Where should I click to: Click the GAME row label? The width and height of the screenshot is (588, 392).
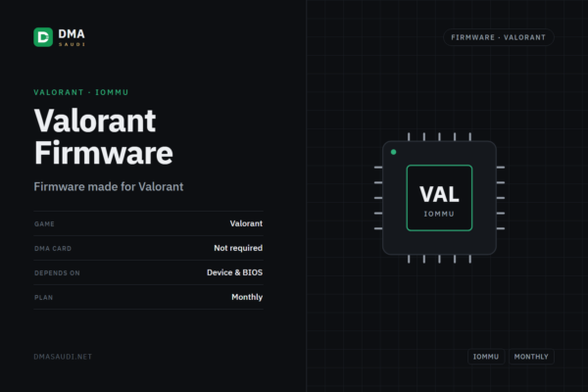tap(44, 224)
